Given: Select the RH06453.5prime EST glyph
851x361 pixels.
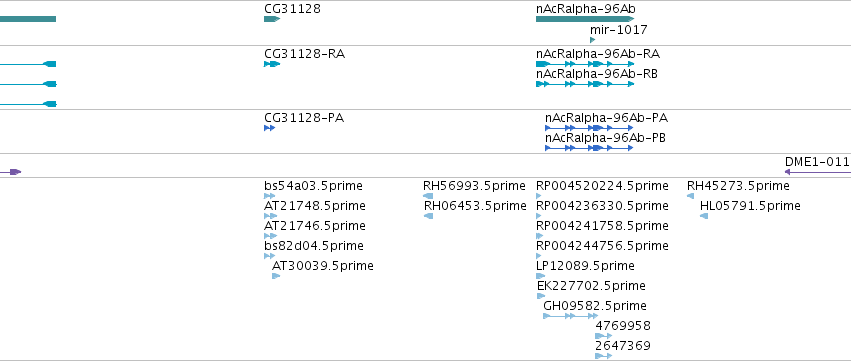Looking at the screenshot, I should pyautogui.click(x=428, y=216).
